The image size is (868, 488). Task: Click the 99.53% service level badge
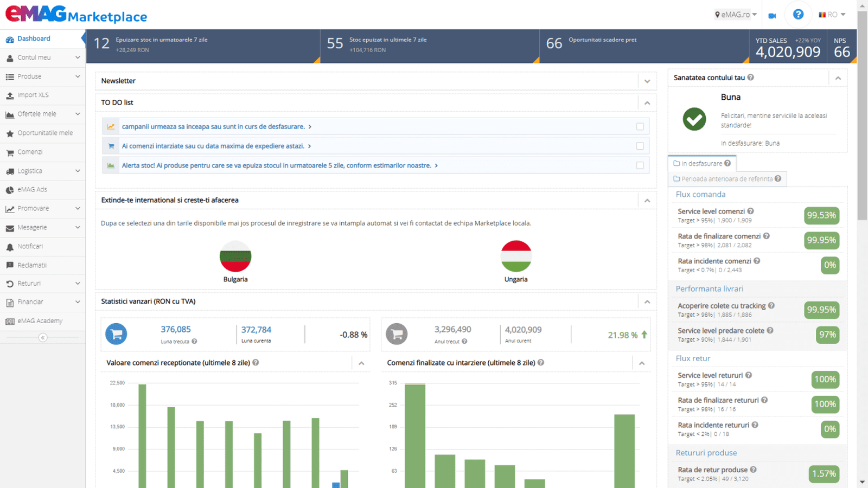point(821,216)
